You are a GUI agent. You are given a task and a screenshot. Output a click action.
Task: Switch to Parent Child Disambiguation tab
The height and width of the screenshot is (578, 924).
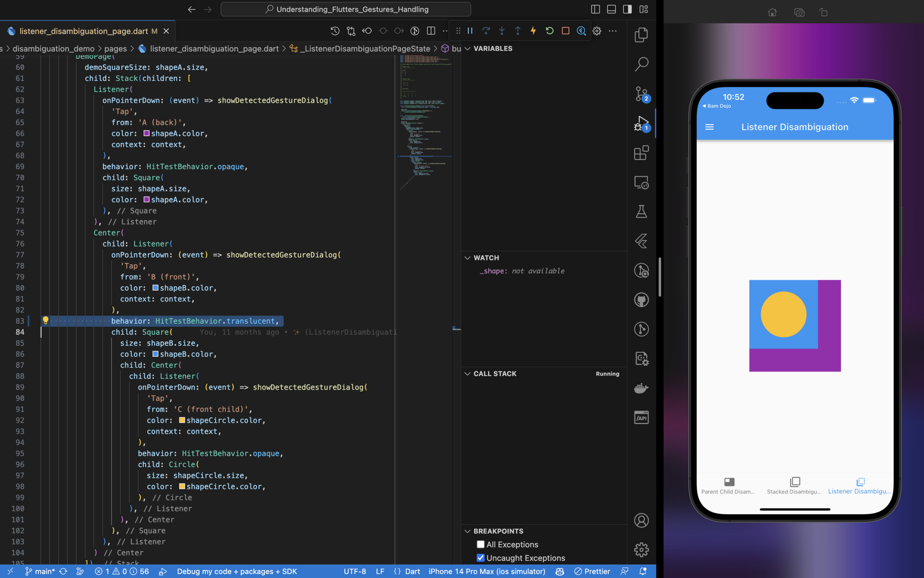(x=728, y=486)
